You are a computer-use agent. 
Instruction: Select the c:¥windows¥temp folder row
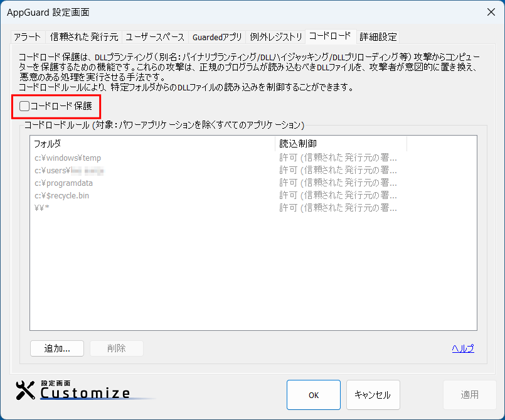tap(68, 158)
